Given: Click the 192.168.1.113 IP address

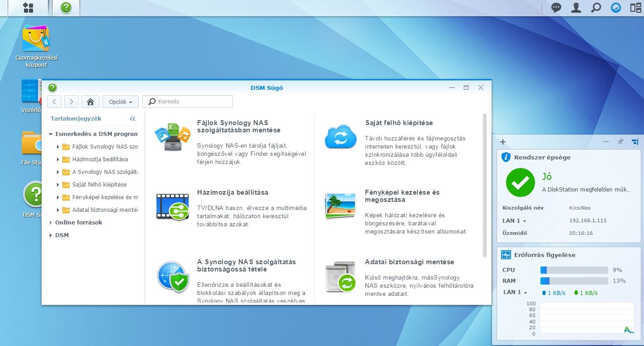Looking at the screenshot, I should click(587, 221).
